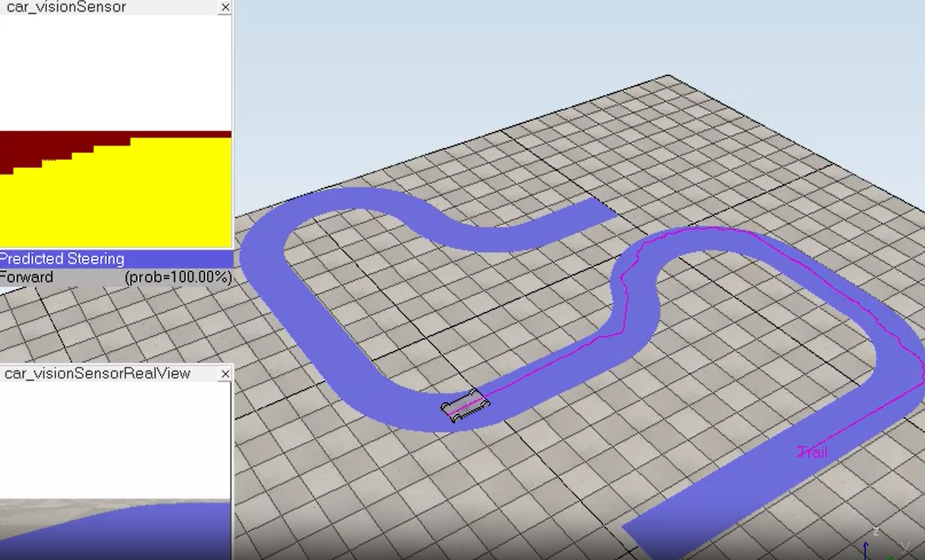Click the car_visionSensorRealView title bar
The height and width of the screenshot is (560, 925).
[110, 374]
